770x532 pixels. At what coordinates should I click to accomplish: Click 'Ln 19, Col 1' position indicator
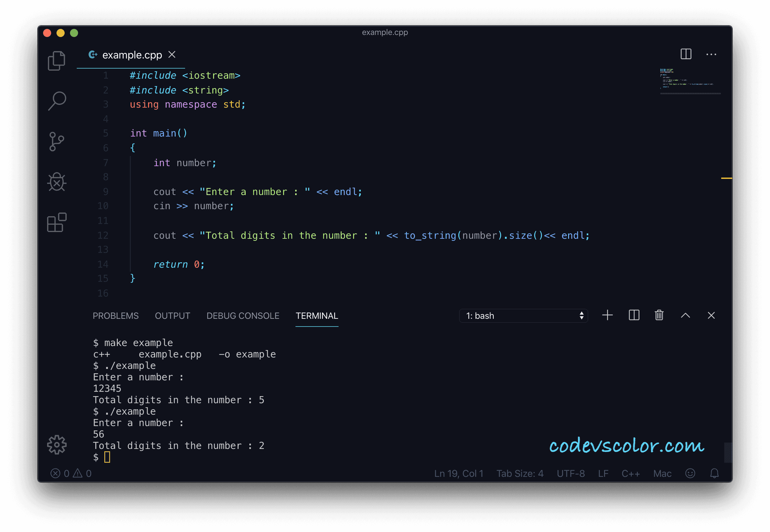coord(458,473)
